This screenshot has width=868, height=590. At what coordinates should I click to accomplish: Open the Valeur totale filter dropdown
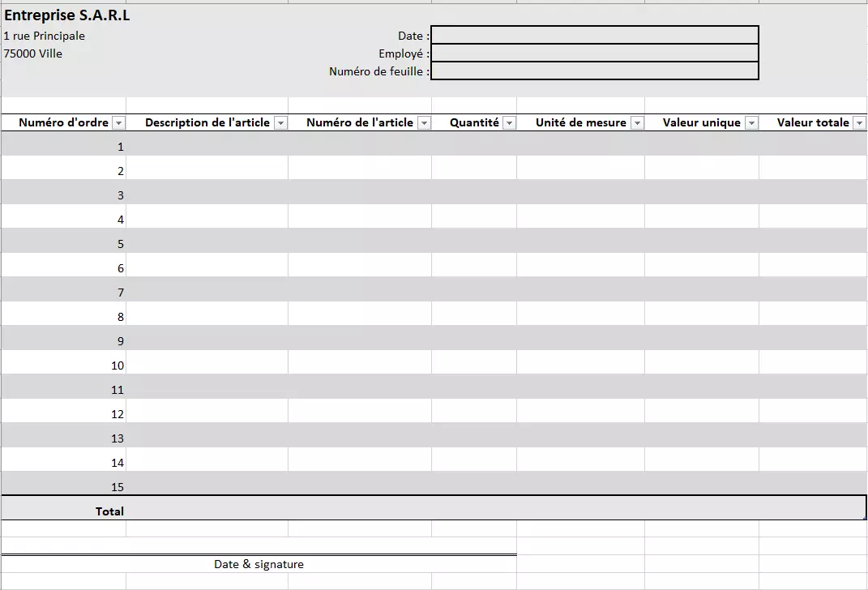click(860, 122)
